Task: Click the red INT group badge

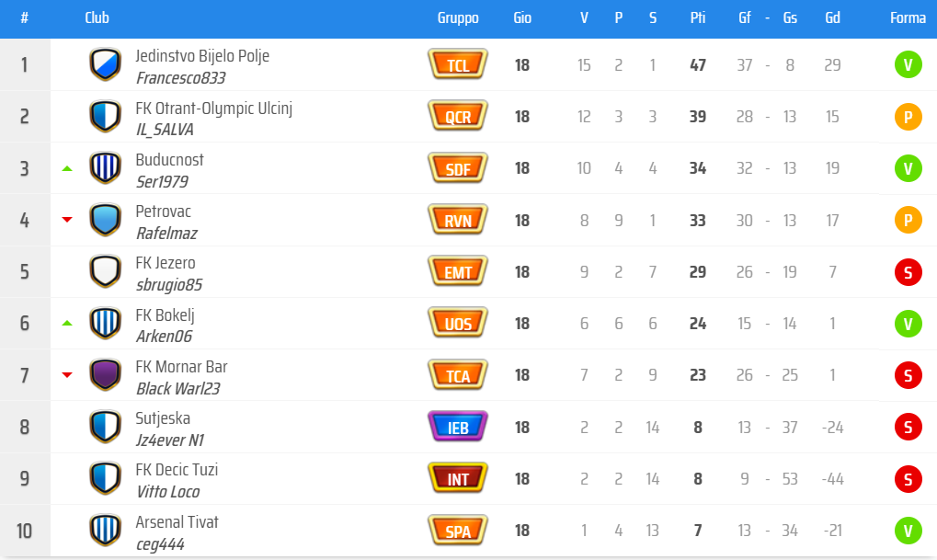Action: 458,478
